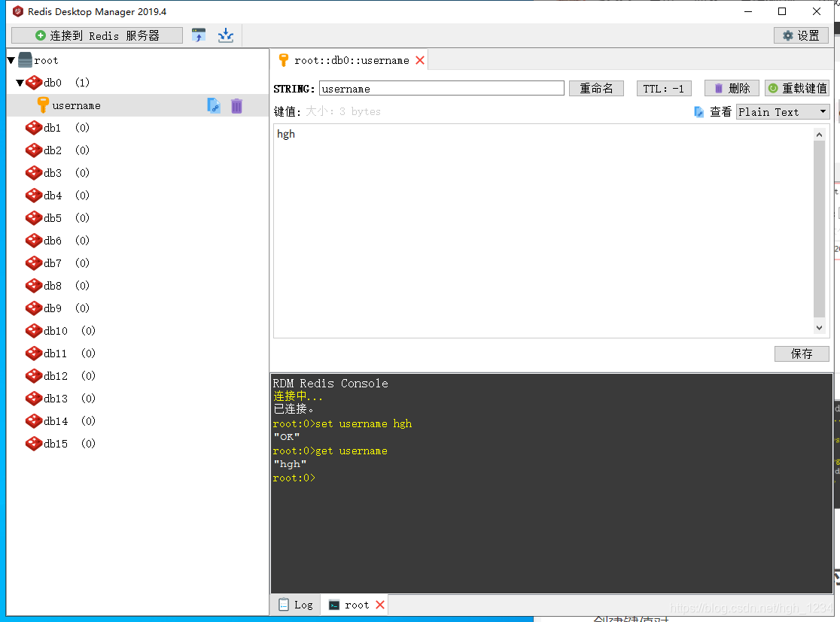The height and width of the screenshot is (622, 840).
Task: Click the db0 database icon
Action: 34,83
